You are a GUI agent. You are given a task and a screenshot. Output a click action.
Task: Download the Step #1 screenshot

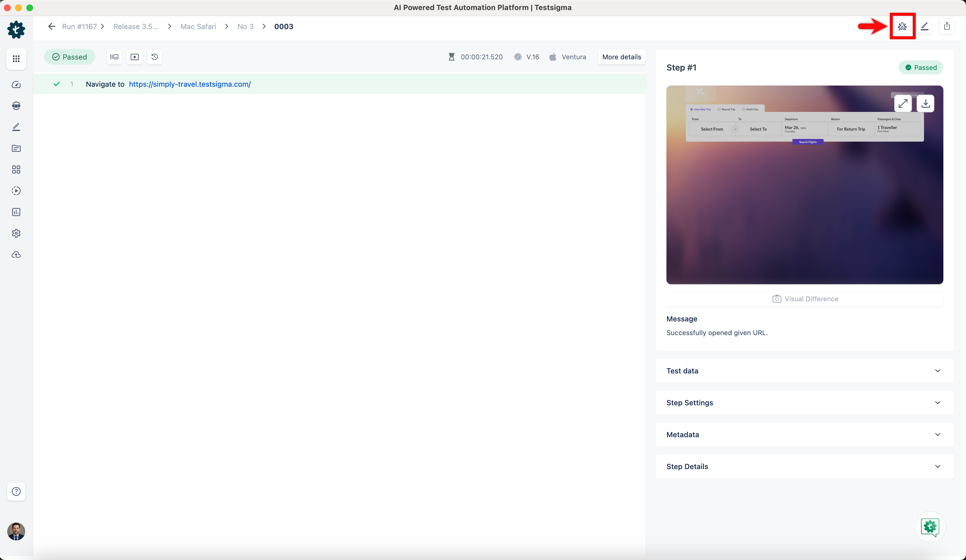pyautogui.click(x=926, y=103)
